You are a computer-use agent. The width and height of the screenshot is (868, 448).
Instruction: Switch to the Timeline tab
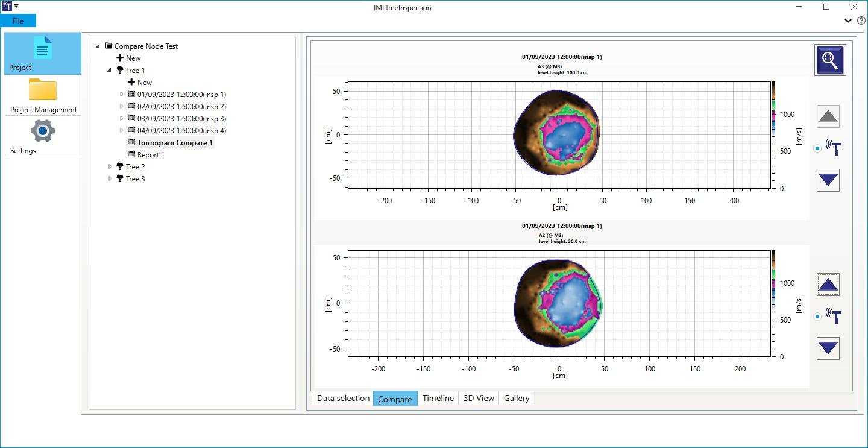438,399
